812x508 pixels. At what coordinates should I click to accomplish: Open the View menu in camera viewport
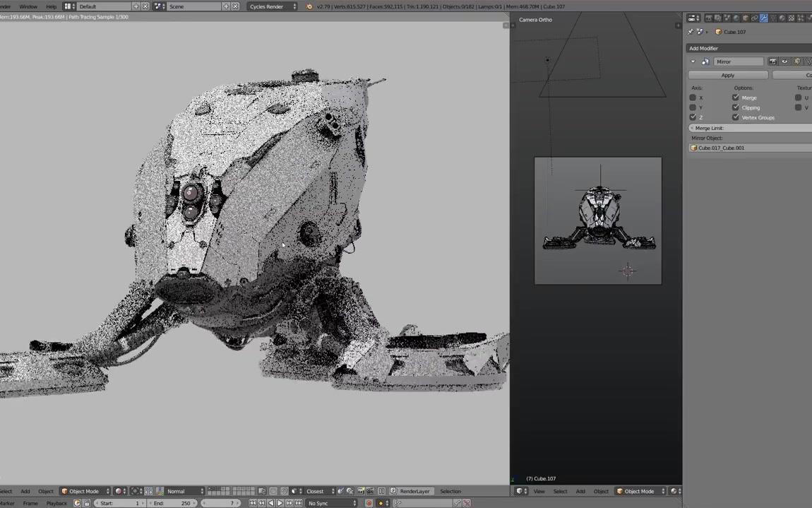tap(539, 491)
